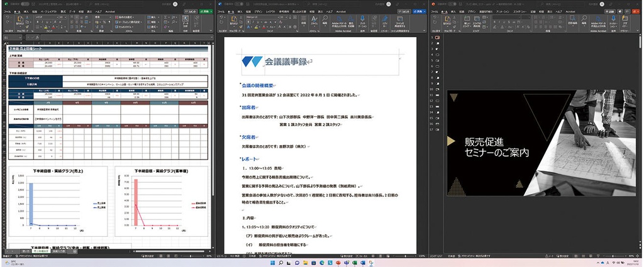This screenshot has width=644, height=267.
Task: Click Format Painter brush in Excel clipboard group
Action: pyautogui.click(x=26, y=26)
